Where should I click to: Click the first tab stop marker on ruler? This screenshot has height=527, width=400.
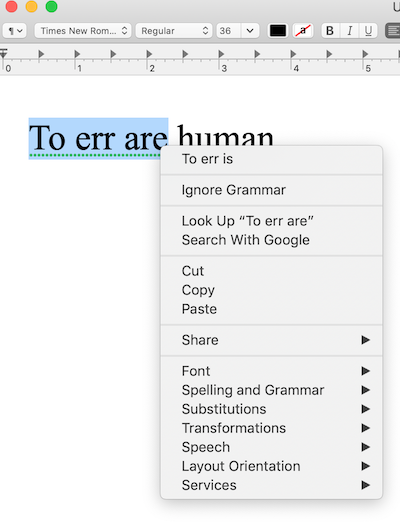tap(41, 54)
